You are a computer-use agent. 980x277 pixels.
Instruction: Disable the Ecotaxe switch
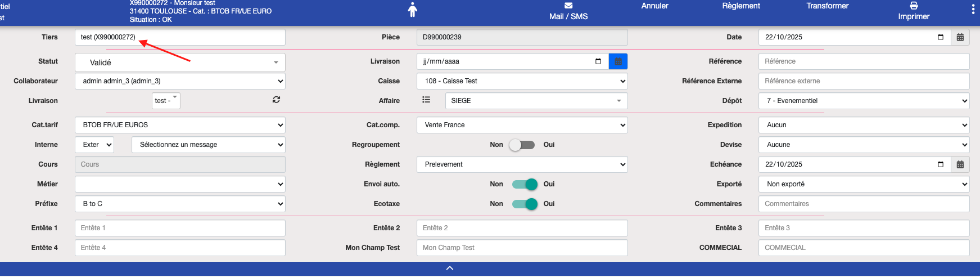coord(525,204)
